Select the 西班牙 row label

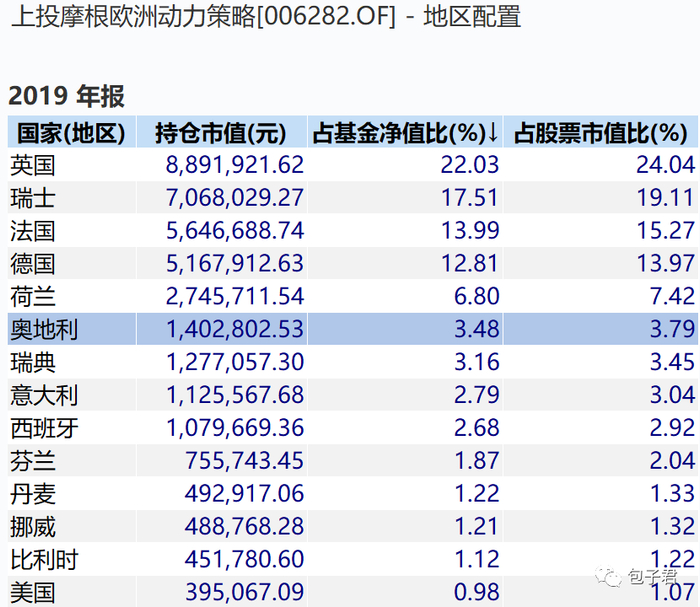44,428
